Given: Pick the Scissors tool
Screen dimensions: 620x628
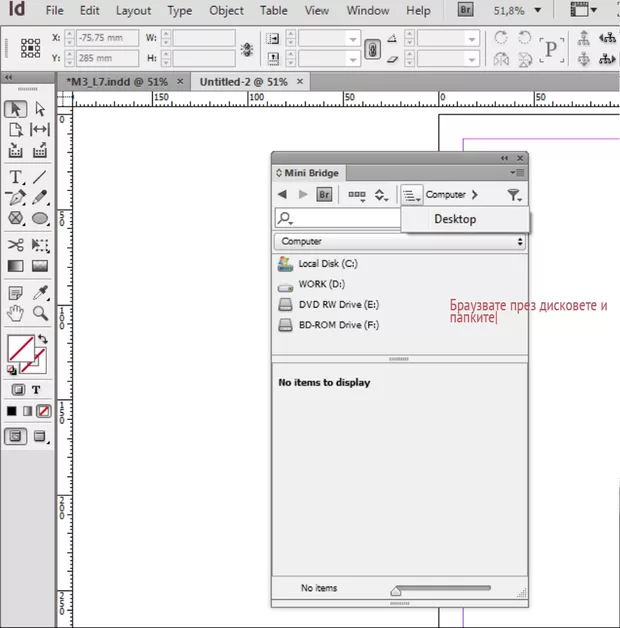Looking at the screenshot, I should (x=15, y=244).
